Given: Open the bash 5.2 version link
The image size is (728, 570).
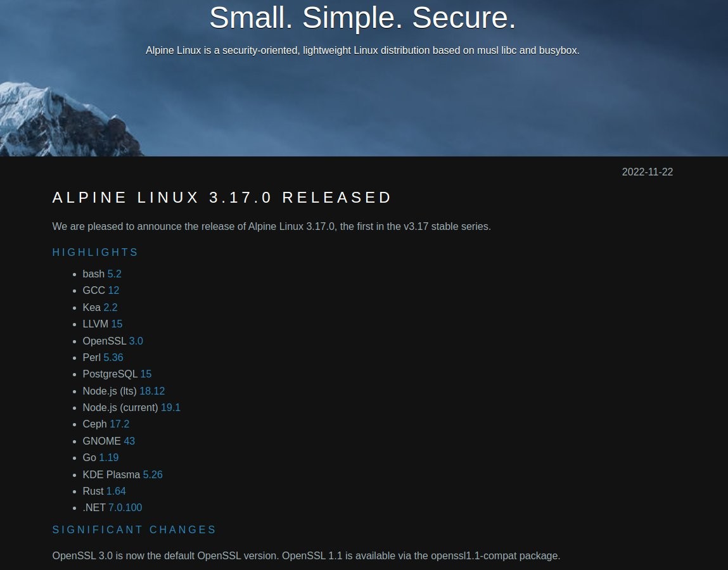Looking at the screenshot, I should click(x=114, y=274).
